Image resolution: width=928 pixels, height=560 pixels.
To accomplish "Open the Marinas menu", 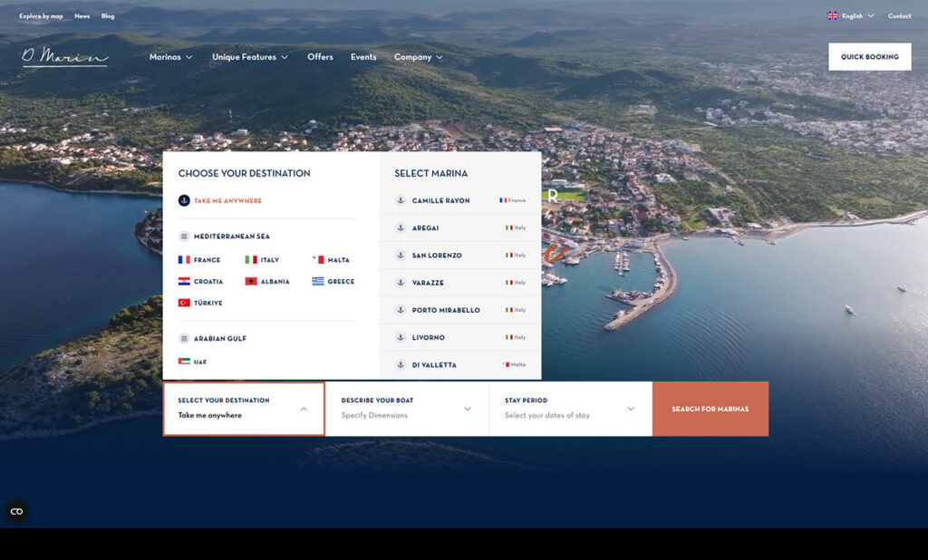I will (170, 57).
